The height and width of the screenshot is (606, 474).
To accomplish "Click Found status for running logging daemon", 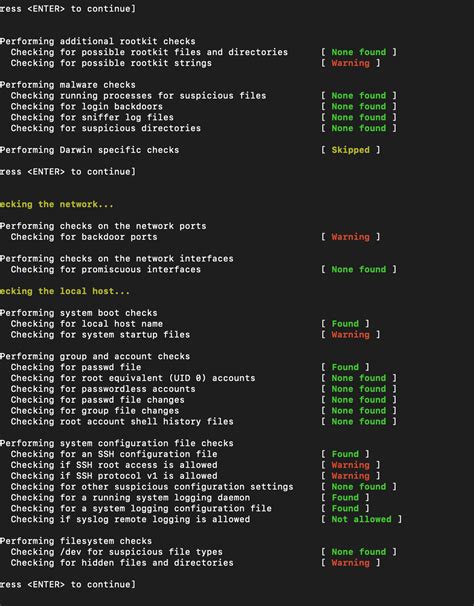I will (x=345, y=497).
